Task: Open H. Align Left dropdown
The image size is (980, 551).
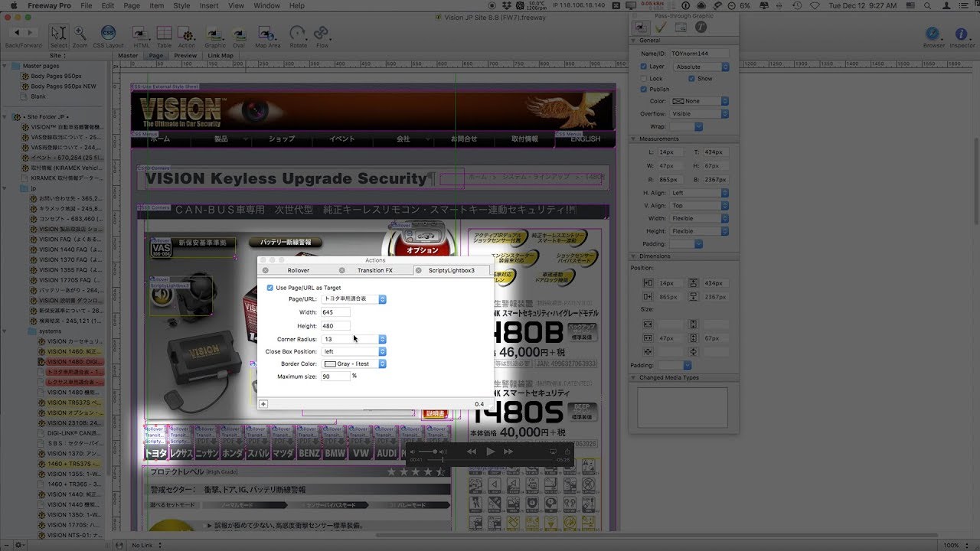Action: pos(700,193)
